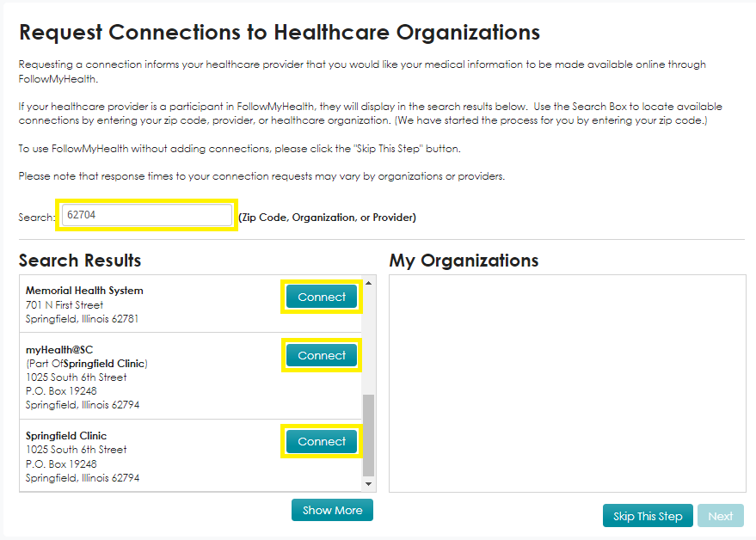Click Connect for Springfield Clinic
This screenshot has height=540, width=756.
[321, 440]
